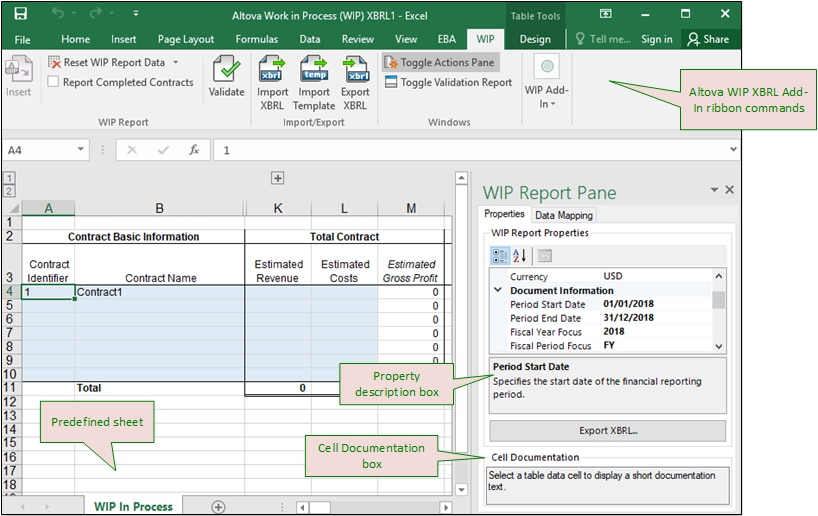Toggle the Validation Report window
Screen dimensions: 818x516
point(448,82)
